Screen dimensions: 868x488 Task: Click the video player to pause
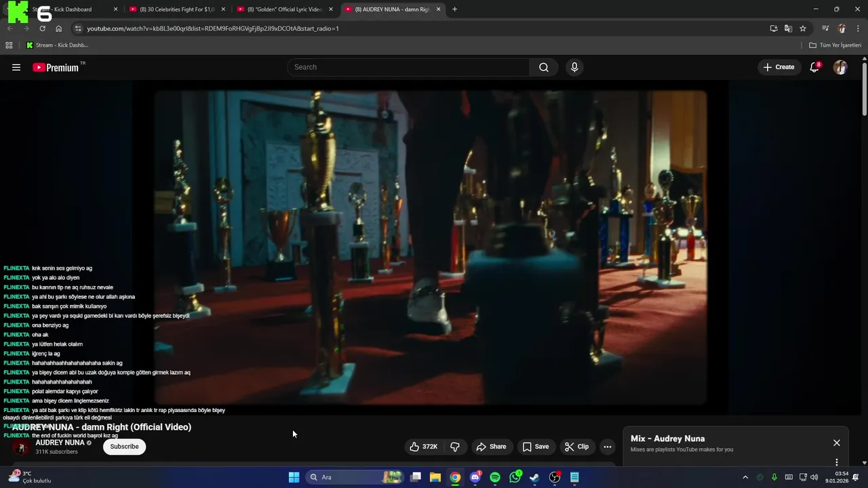pyautogui.click(x=431, y=247)
